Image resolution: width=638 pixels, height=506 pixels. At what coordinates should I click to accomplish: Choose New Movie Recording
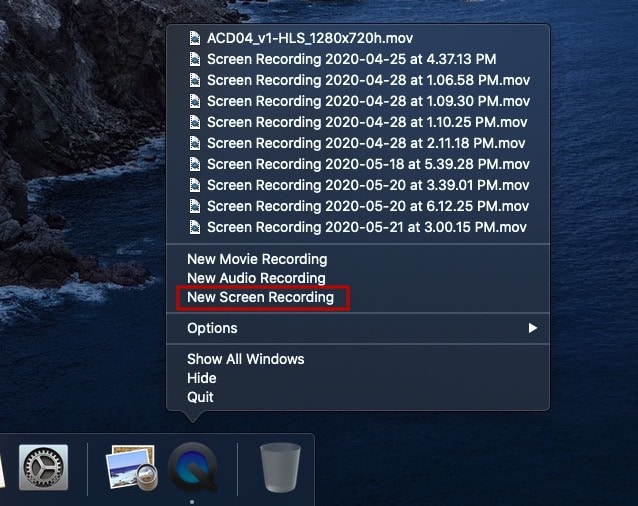[257, 259]
